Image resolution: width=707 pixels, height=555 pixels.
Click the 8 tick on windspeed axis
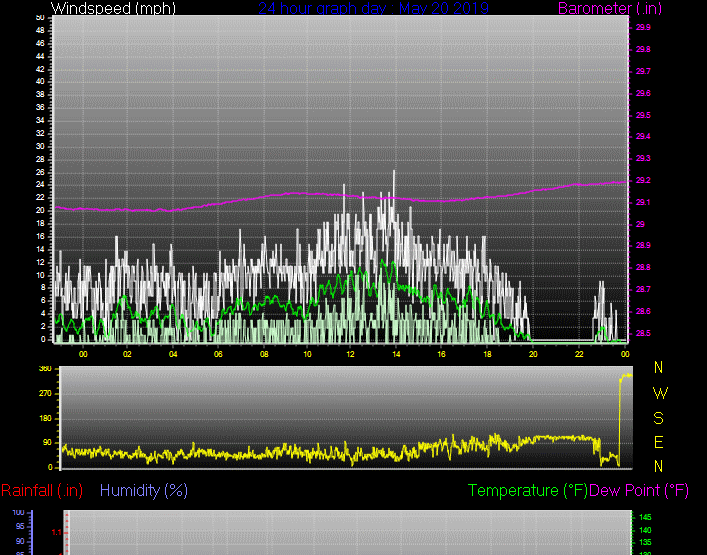(x=43, y=288)
